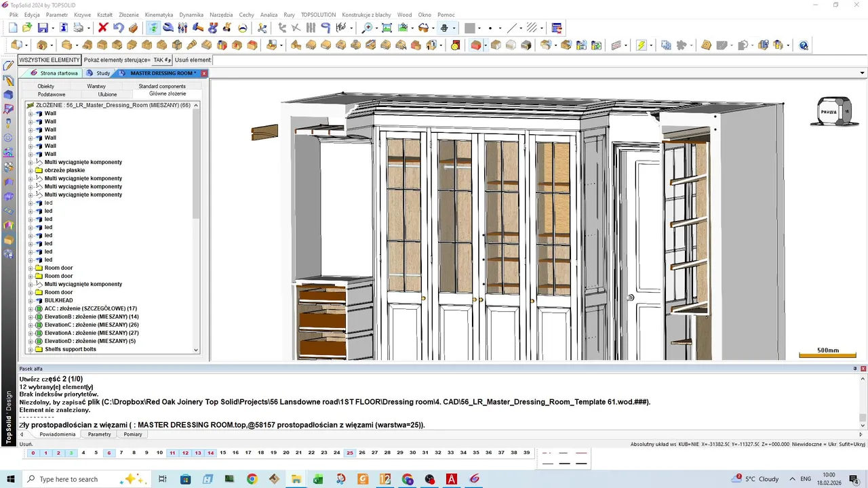Screen dimensions: 868x488
Task: Click the Undo arrow icon
Action: [x=118, y=28]
